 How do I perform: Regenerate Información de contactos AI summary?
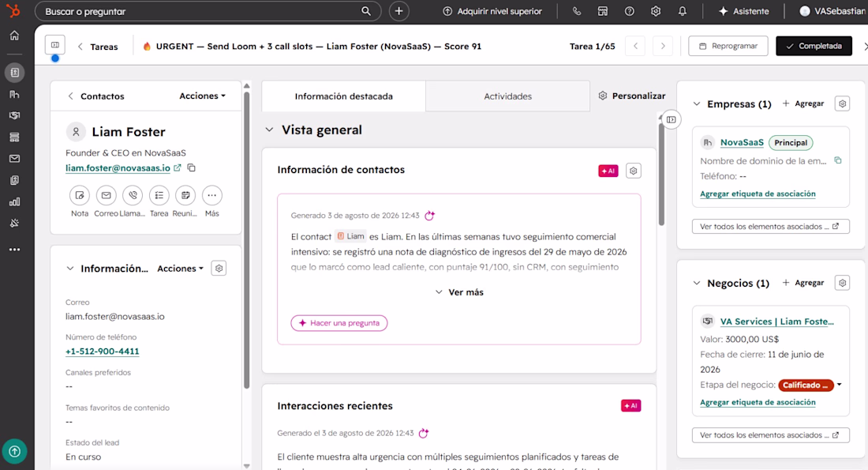point(429,215)
